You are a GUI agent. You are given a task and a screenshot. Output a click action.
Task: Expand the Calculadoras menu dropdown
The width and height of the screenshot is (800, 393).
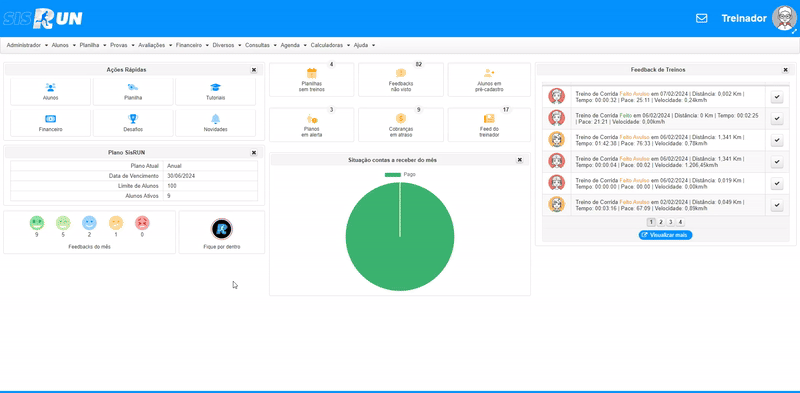pos(330,45)
